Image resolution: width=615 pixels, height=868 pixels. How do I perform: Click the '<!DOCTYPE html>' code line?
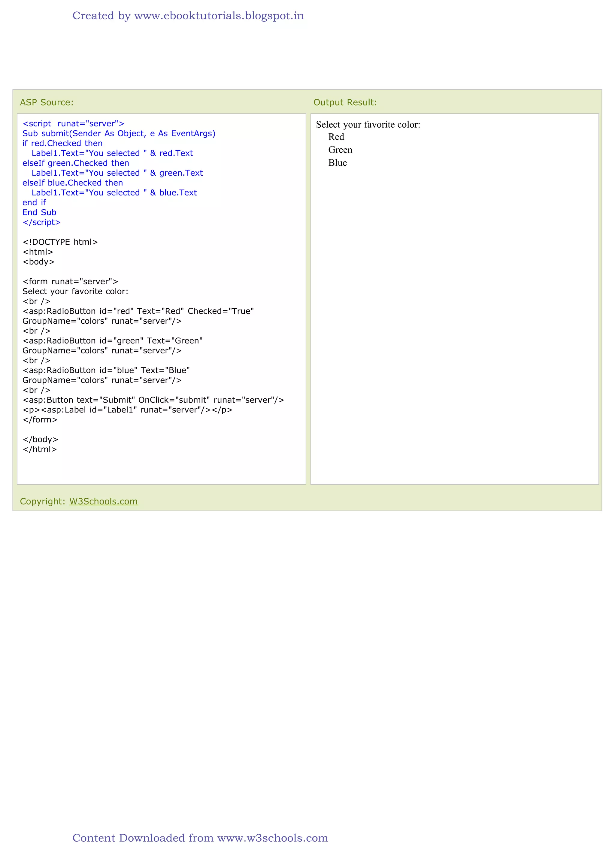60,242
